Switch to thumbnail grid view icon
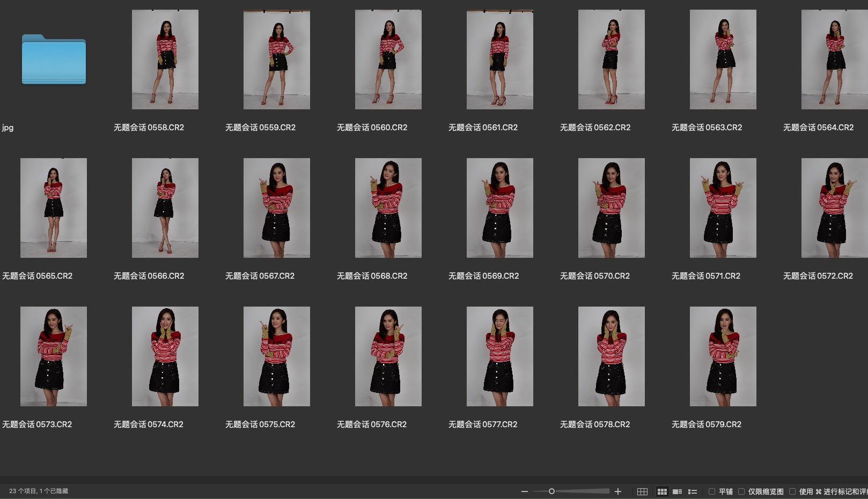 (662, 491)
